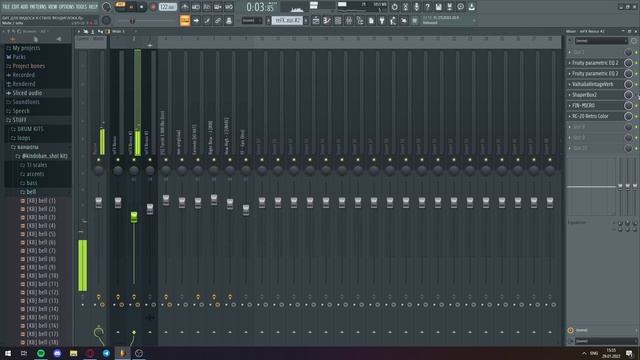This screenshot has height=360, width=640.
Task: Click the render export icon
Action: [x=449, y=7]
